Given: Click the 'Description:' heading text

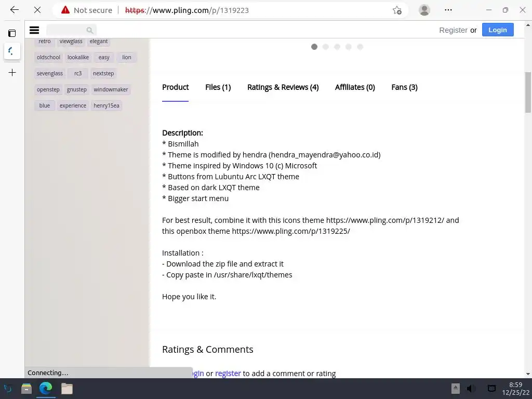Looking at the screenshot, I should coord(182,133).
